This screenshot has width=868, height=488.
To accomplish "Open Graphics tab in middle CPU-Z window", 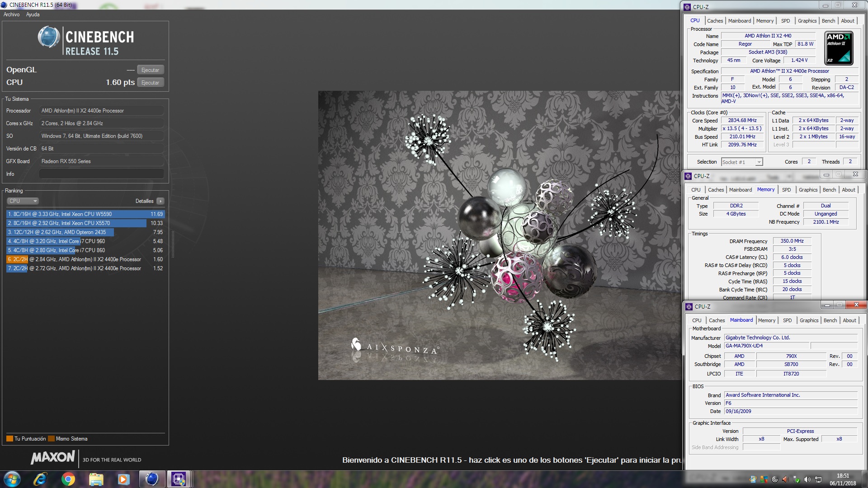I will (808, 190).
